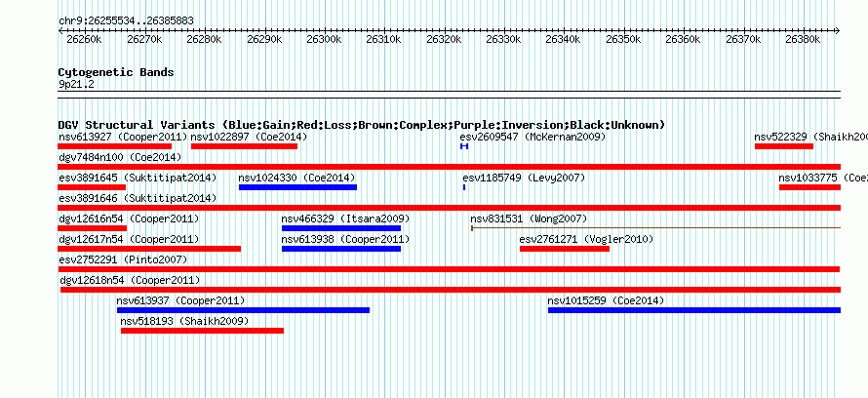Open the esv2761271 (Vogler2010) label

coord(586,239)
